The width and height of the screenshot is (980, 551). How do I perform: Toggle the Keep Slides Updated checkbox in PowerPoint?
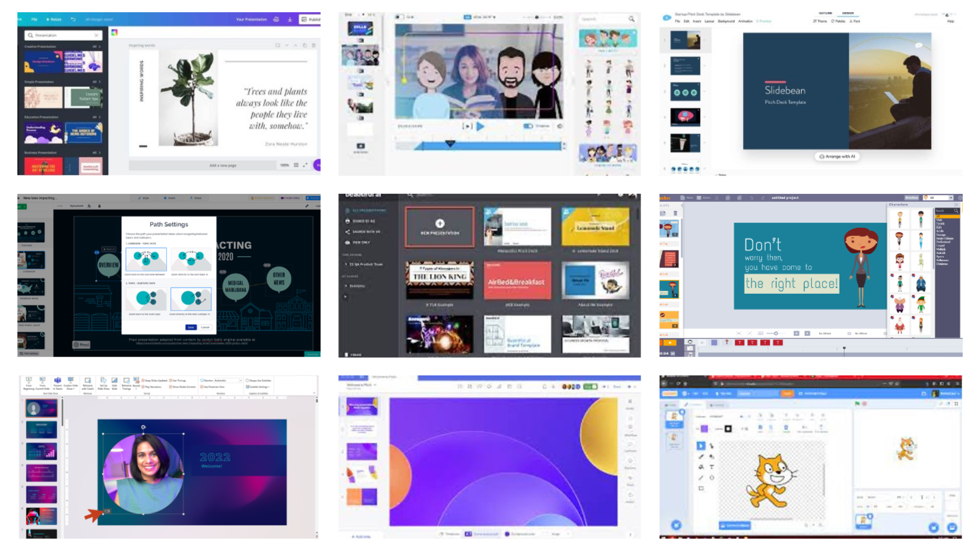tap(143, 381)
